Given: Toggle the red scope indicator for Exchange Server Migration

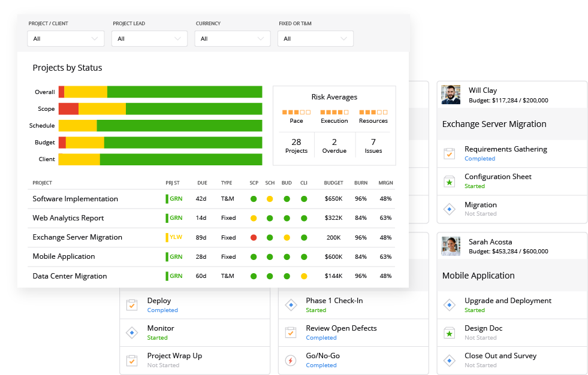Looking at the screenshot, I should pos(254,237).
